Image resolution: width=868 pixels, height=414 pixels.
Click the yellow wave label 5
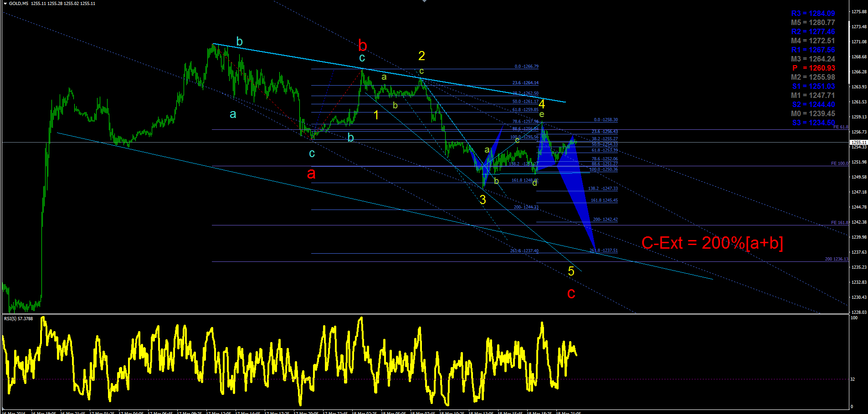click(571, 271)
